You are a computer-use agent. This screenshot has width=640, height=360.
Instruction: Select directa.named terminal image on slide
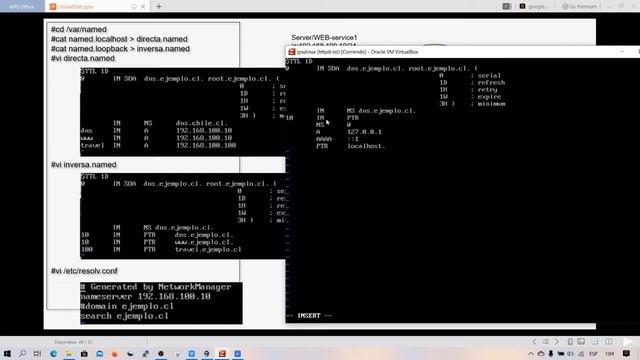(183, 112)
